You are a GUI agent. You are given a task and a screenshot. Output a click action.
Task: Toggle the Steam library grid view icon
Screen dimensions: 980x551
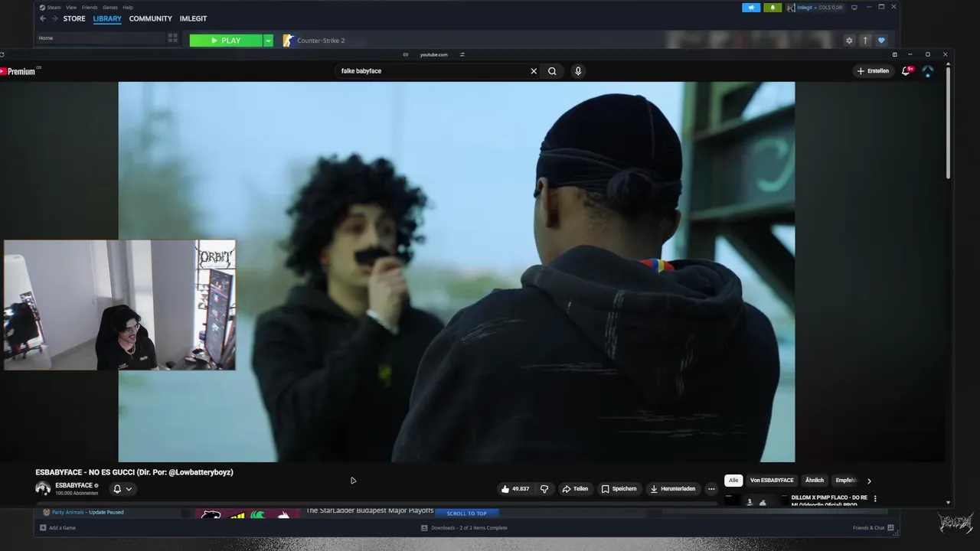[x=173, y=38]
